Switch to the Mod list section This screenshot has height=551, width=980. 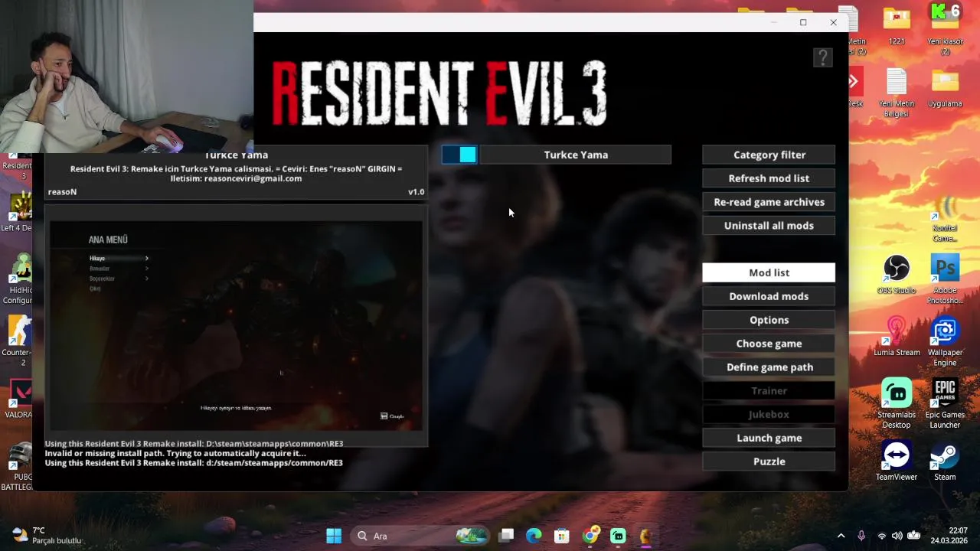coord(769,272)
